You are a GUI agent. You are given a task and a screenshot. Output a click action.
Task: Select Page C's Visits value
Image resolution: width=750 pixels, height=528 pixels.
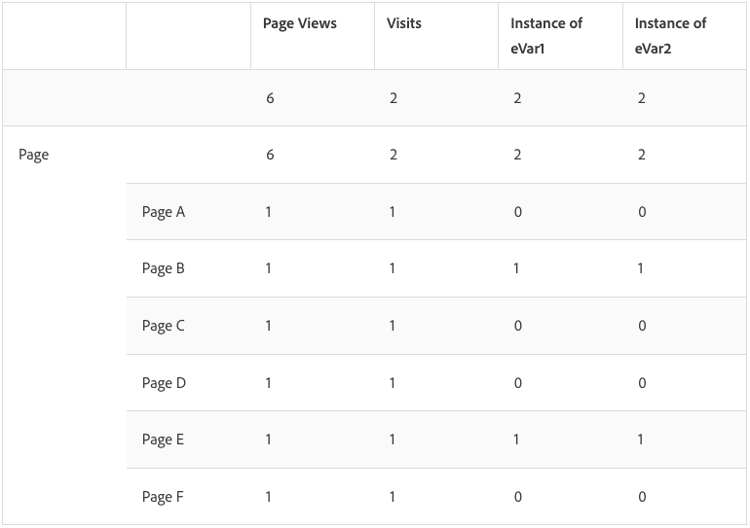pyautogui.click(x=393, y=326)
